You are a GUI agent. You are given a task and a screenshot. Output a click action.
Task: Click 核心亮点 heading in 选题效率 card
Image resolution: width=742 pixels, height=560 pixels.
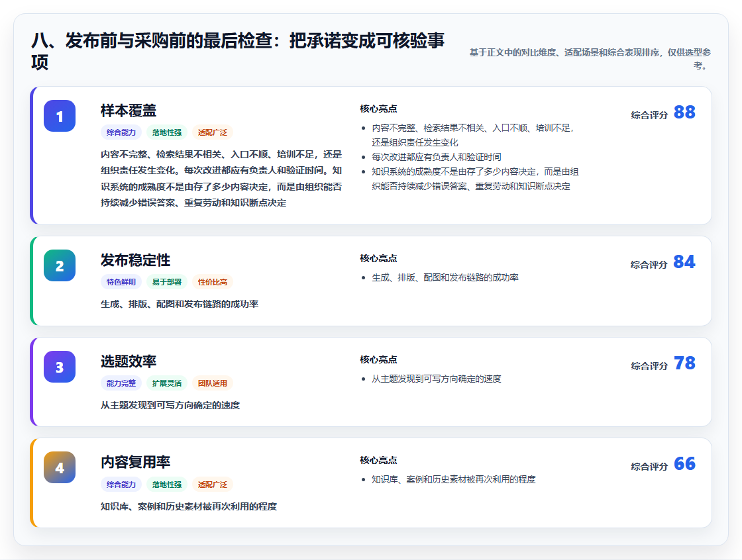point(378,359)
